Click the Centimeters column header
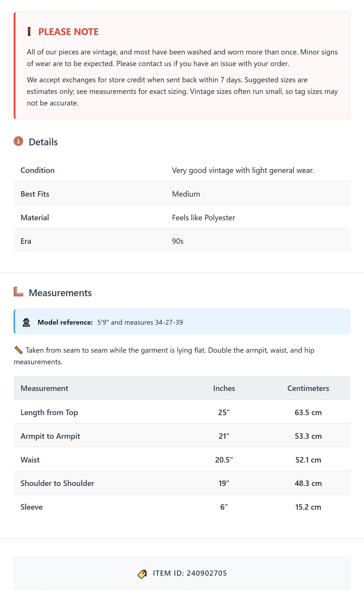This screenshot has height=601, width=364. pos(308,388)
